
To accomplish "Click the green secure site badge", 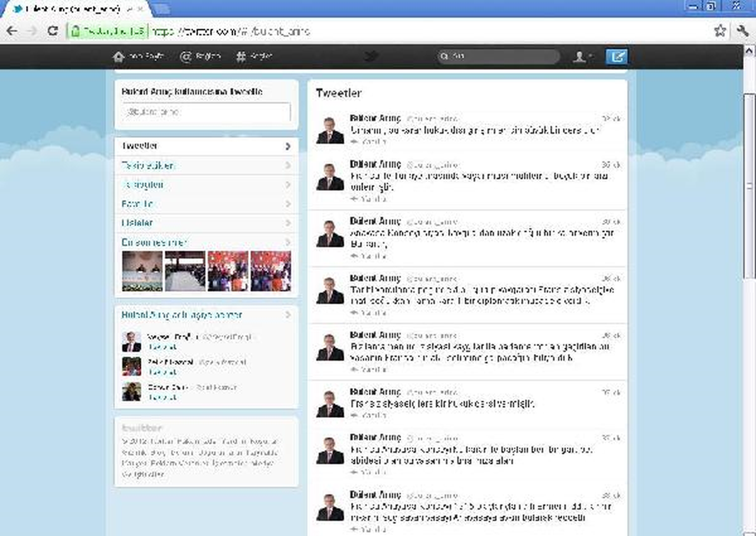I will tap(108, 31).
